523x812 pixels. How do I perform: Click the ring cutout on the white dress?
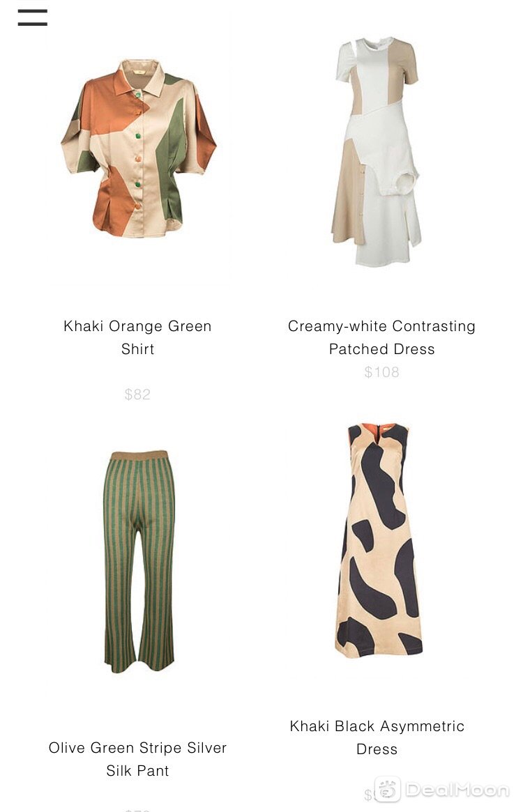click(x=406, y=183)
